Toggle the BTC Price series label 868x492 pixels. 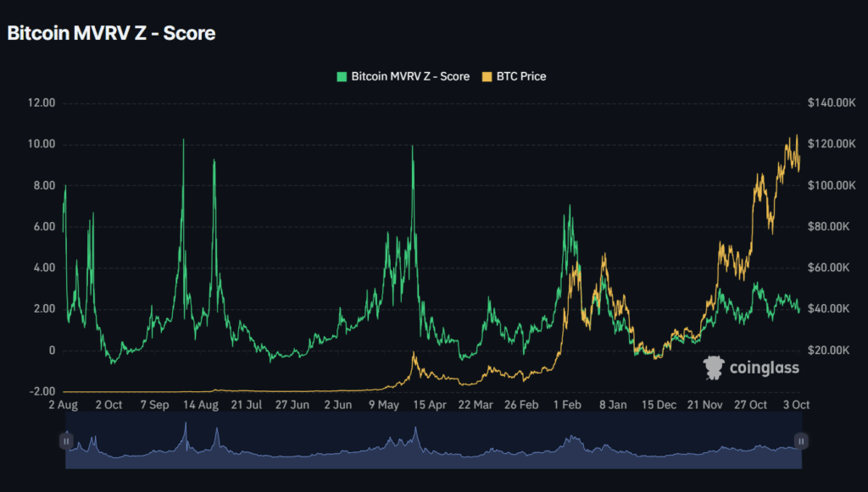pos(521,76)
